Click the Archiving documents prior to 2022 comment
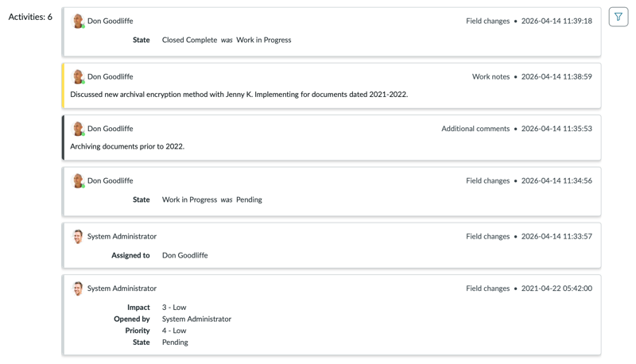Viewport: 636px width, 364px height. (x=127, y=146)
